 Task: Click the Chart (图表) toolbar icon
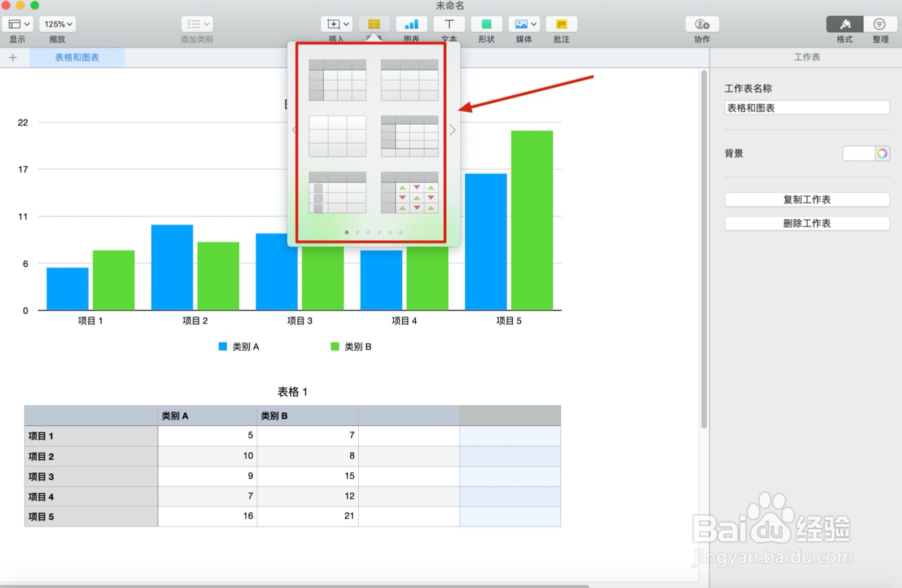point(411,24)
